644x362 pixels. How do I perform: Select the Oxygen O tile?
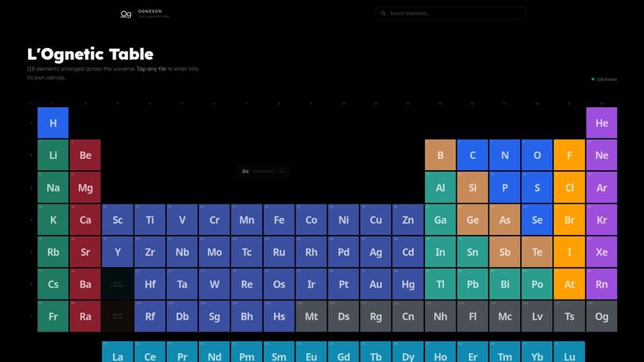[537, 155]
